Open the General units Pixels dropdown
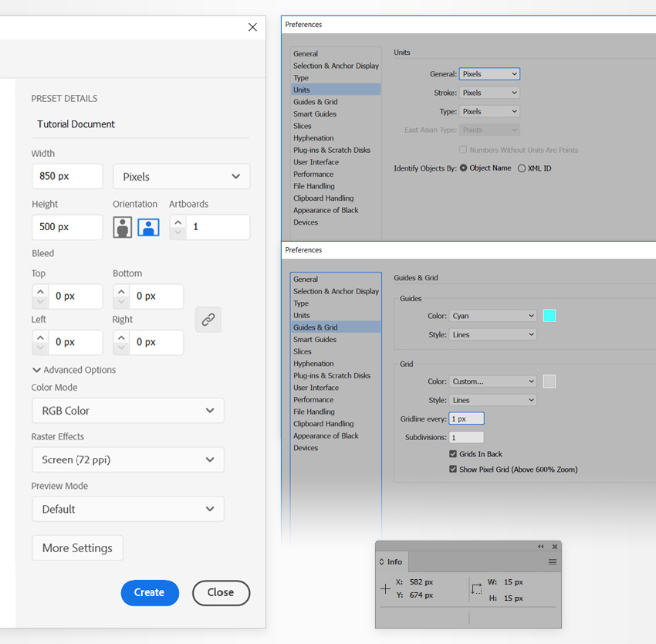Image resolution: width=656 pixels, height=644 pixels. (489, 74)
